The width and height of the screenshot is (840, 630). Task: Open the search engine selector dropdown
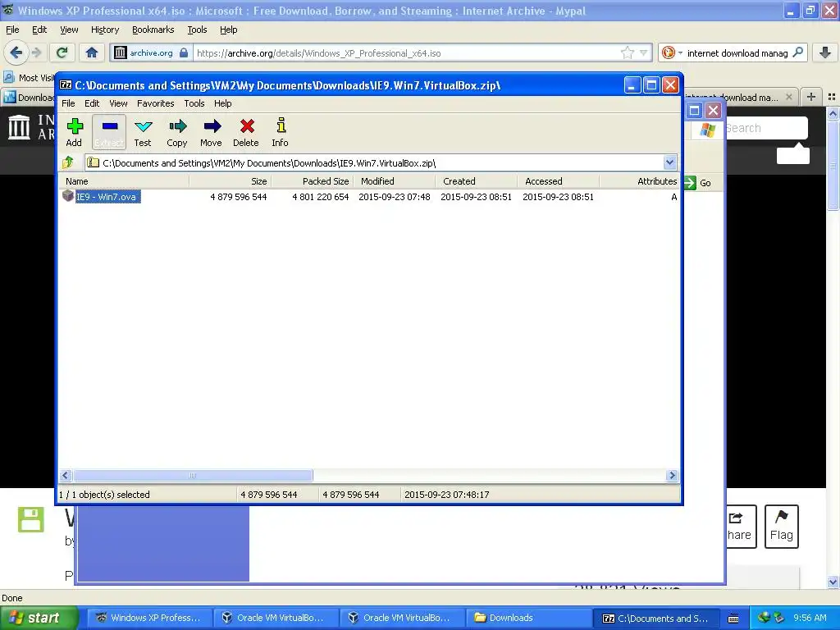(672, 52)
